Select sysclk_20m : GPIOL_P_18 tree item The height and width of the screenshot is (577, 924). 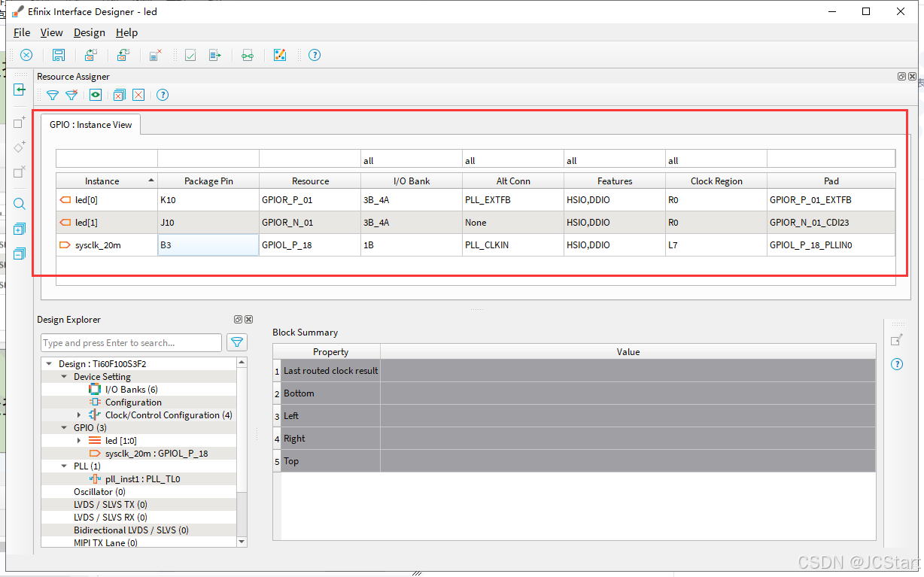click(156, 454)
